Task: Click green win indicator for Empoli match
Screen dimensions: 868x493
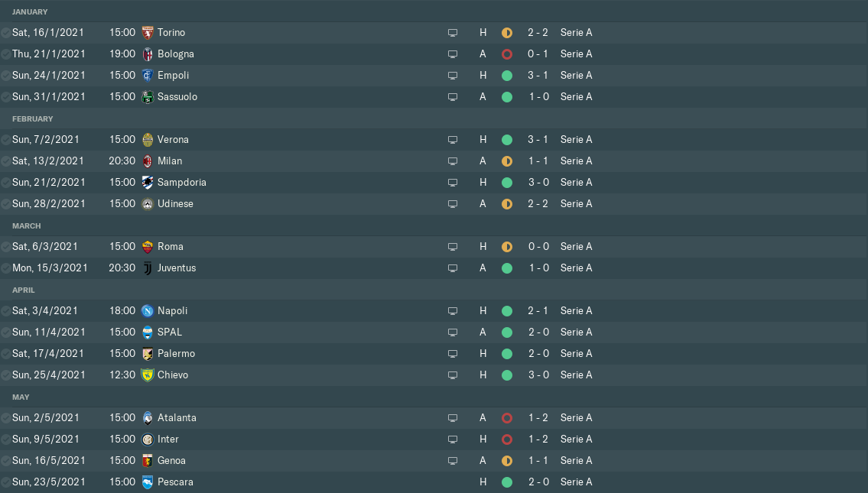Action: point(506,76)
